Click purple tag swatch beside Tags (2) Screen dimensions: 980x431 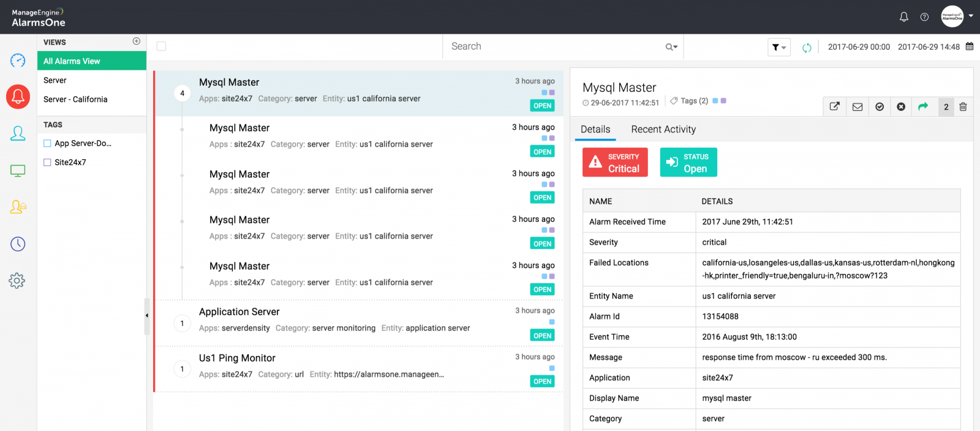click(x=723, y=101)
